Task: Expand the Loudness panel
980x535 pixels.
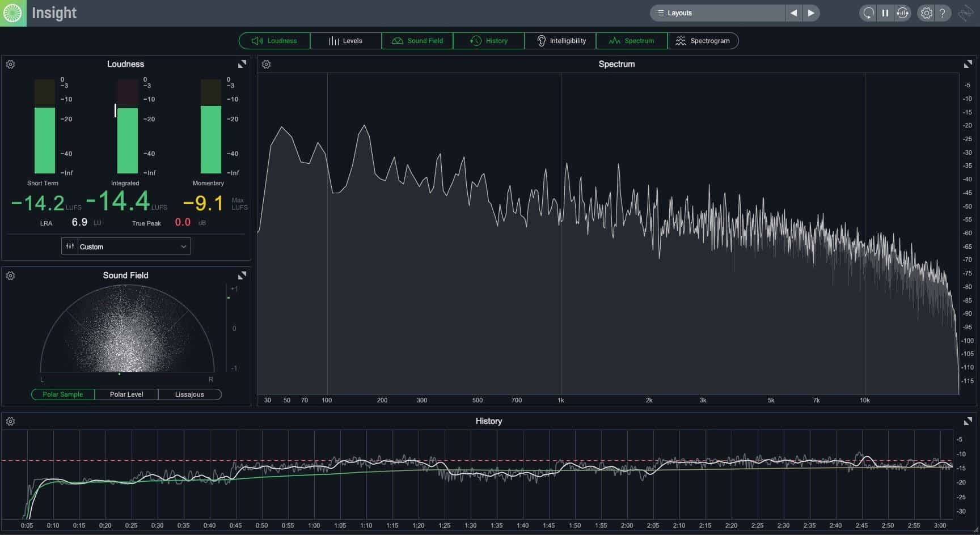Action: [242, 64]
